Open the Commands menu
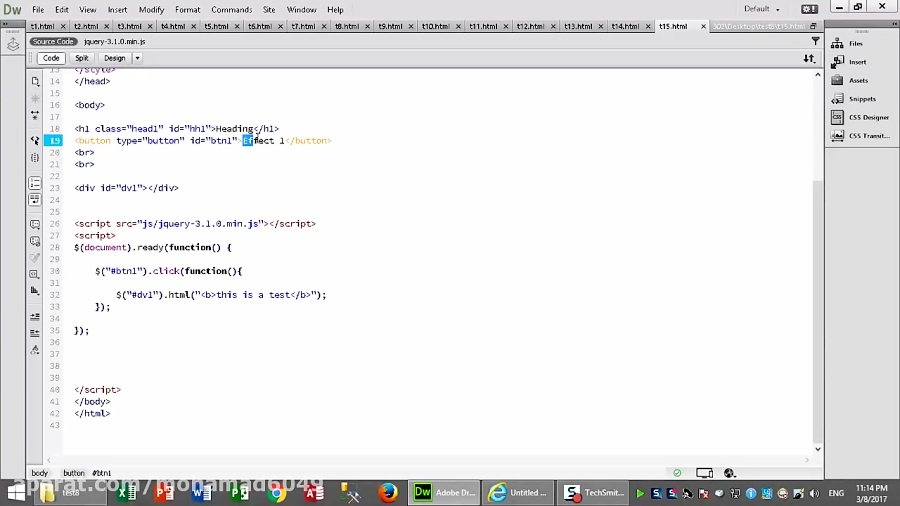900x506 pixels. pyautogui.click(x=231, y=10)
